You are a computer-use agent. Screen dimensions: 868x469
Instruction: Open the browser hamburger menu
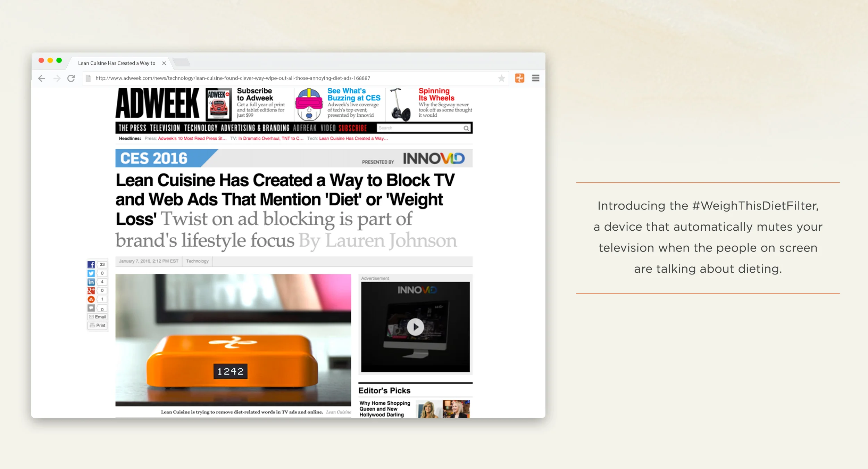pyautogui.click(x=535, y=78)
